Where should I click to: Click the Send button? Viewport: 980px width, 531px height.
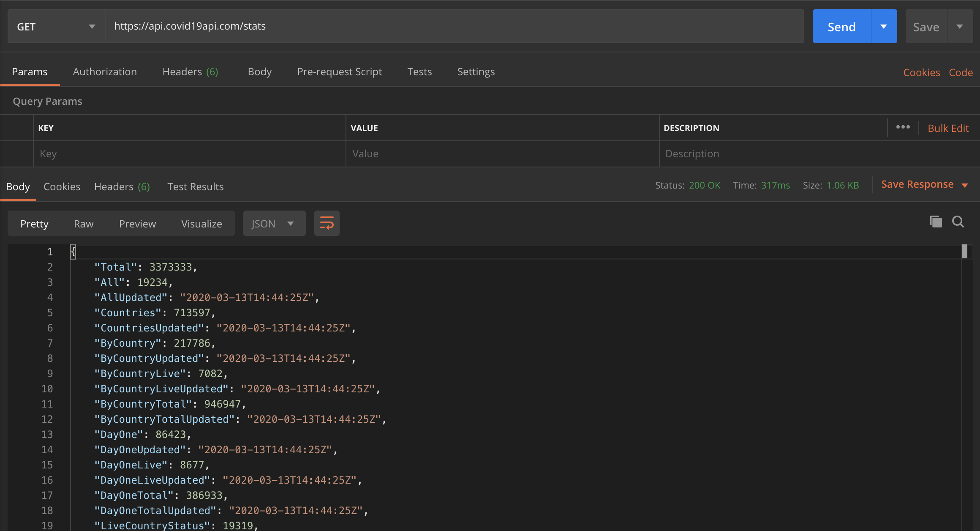(841, 26)
